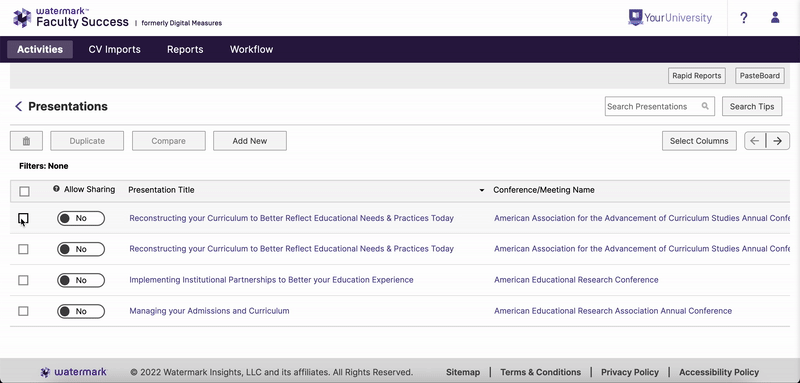800x383 pixels.
Task: Open the CV Imports tab
Action: click(x=114, y=49)
